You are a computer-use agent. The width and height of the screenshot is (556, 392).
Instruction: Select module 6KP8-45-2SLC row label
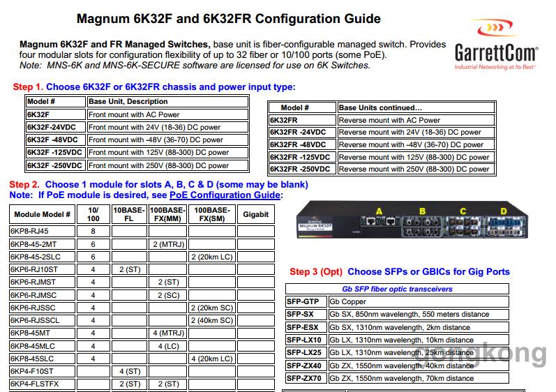[x=42, y=257]
